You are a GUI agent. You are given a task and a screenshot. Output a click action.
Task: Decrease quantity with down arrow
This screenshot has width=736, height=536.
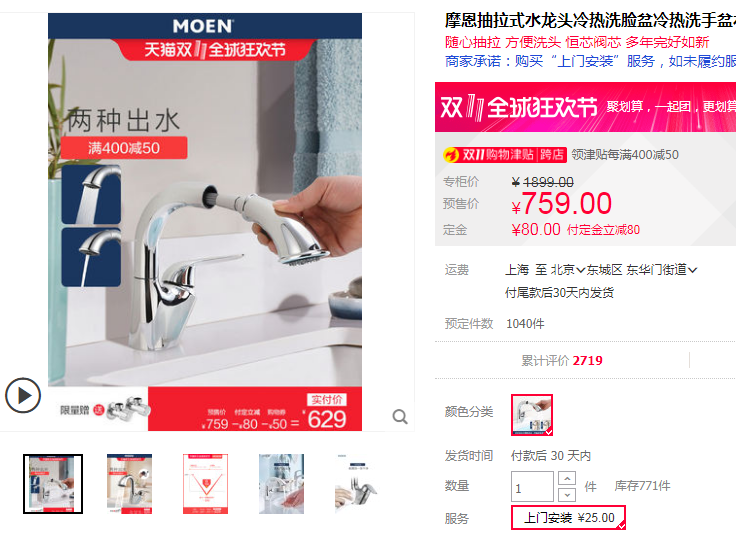567,494
